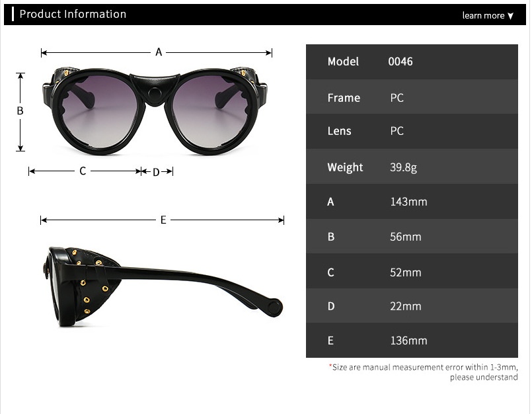
Task: Click the dimension B height marker
Action: (x=20, y=111)
